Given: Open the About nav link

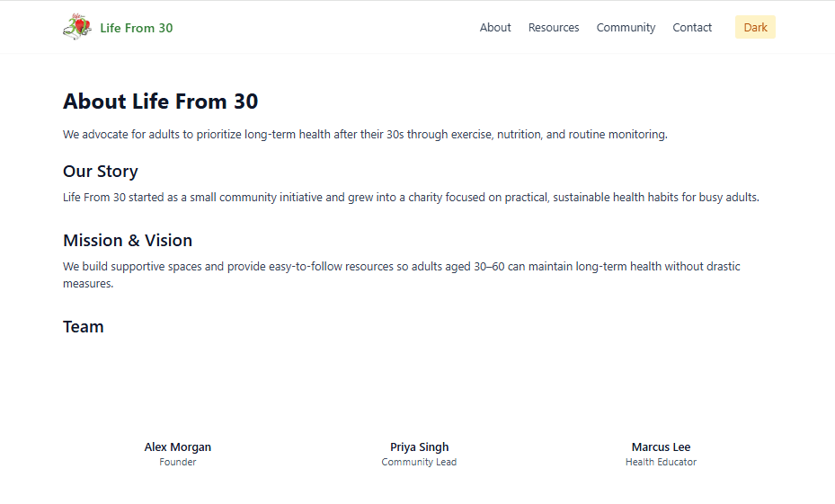Looking at the screenshot, I should click(495, 28).
